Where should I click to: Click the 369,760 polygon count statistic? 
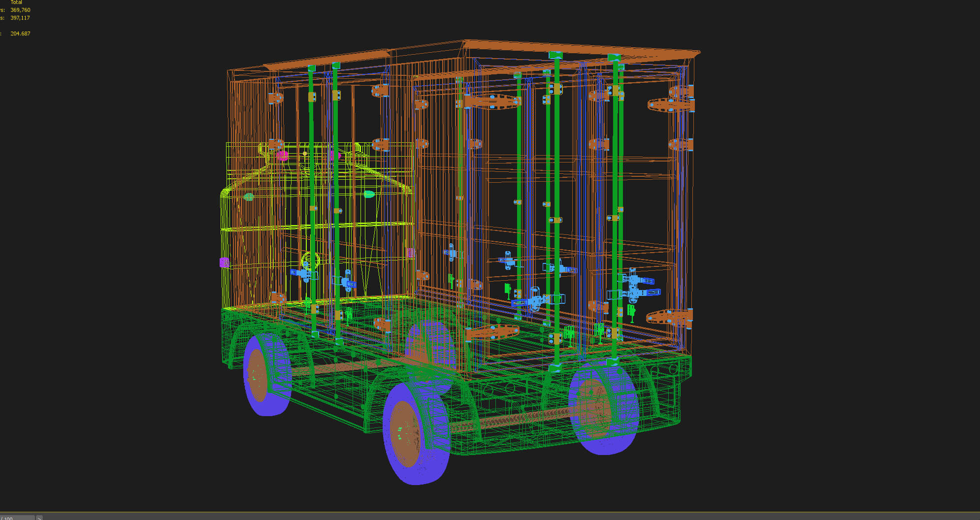tap(20, 10)
